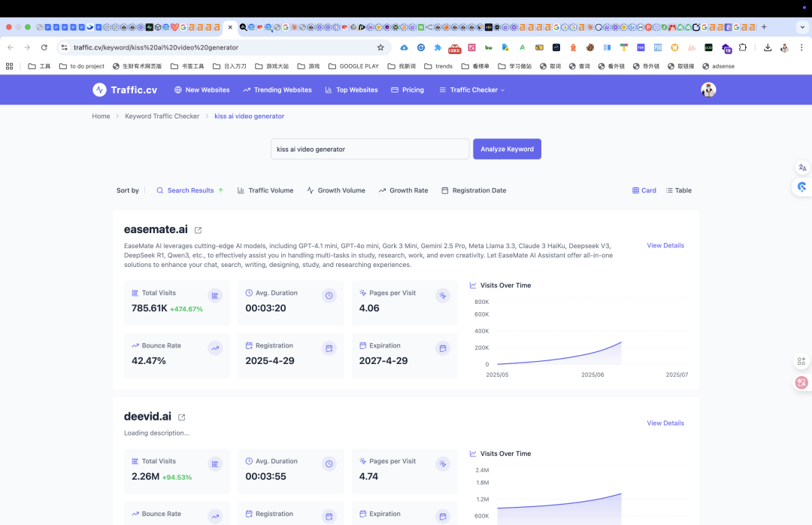Image resolution: width=812 pixels, height=525 pixels.
Task: Open the browser Extensions puzzle icon
Action: pyautogui.click(x=743, y=47)
